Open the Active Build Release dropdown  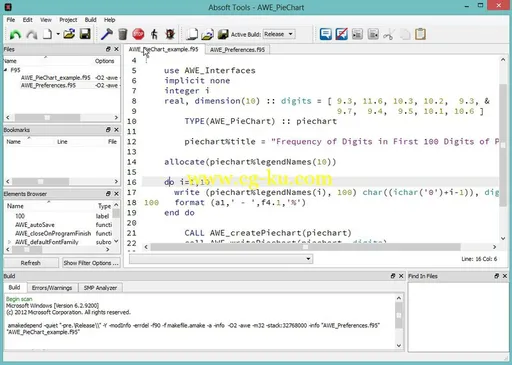(x=279, y=34)
